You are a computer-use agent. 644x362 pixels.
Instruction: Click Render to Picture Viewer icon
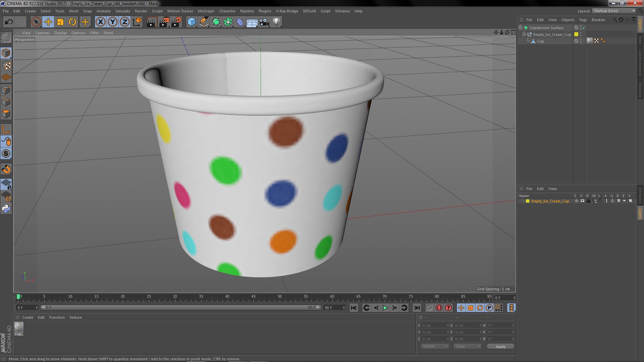click(x=164, y=22)
